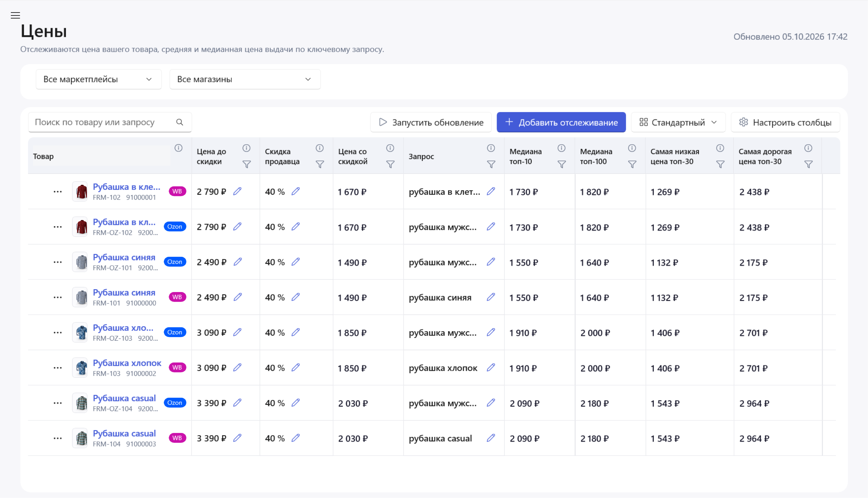The width and height of the screenshot is (868, 498).
Task: Open row actions menu for FRM-102
Action: (x=58, y=192)
